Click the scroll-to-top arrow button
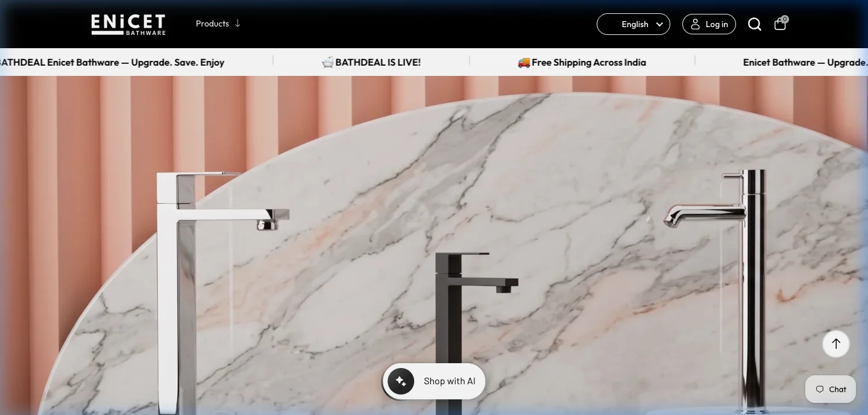Screen dimensions: 868x415 (836, 344)
